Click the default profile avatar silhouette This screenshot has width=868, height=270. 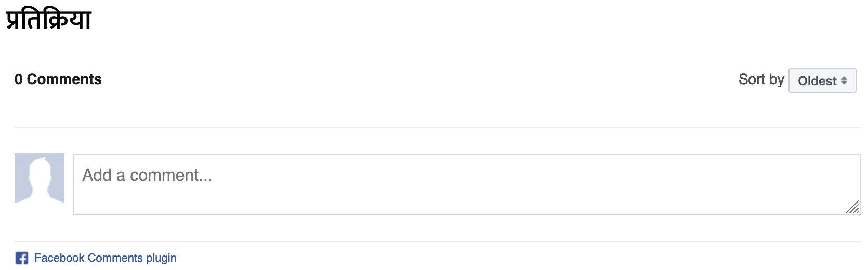[40, 178]
